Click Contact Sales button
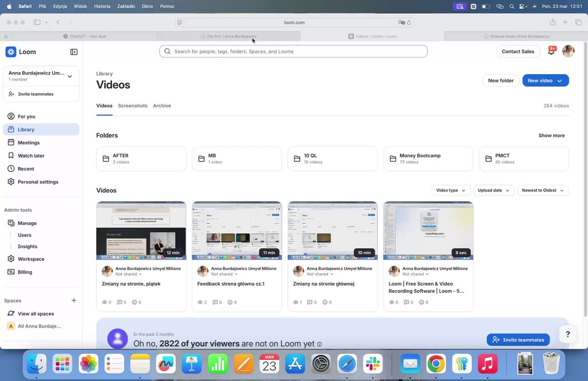Viewport: 588px width, 381px height. [x=518, y=51]
